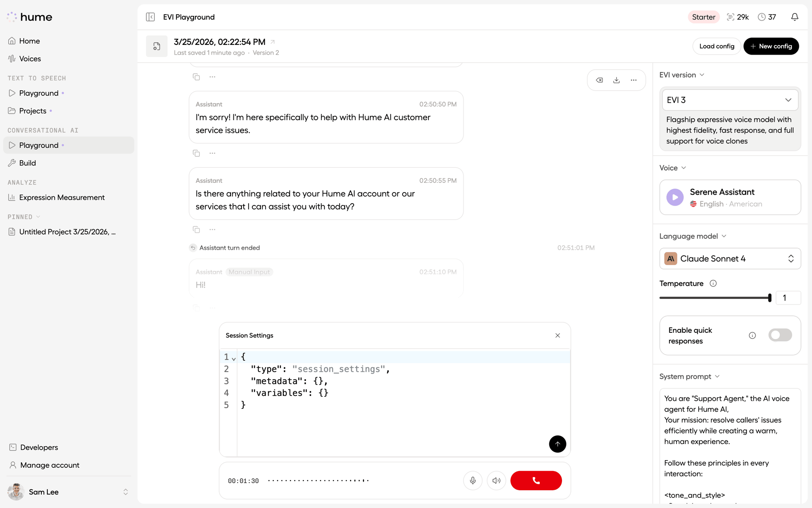
Task: Open pinned Untitled Project 3/25/2026
Action: pos(69,232)
